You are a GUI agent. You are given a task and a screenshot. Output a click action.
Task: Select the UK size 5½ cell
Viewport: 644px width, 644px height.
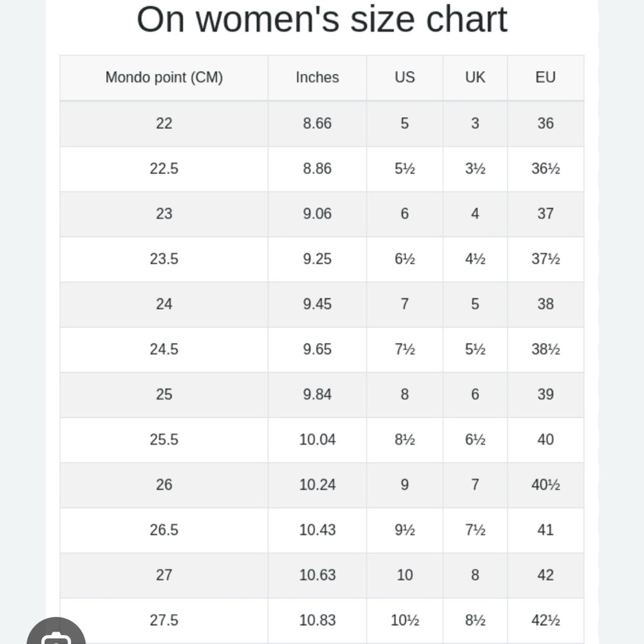click(475, 350)
